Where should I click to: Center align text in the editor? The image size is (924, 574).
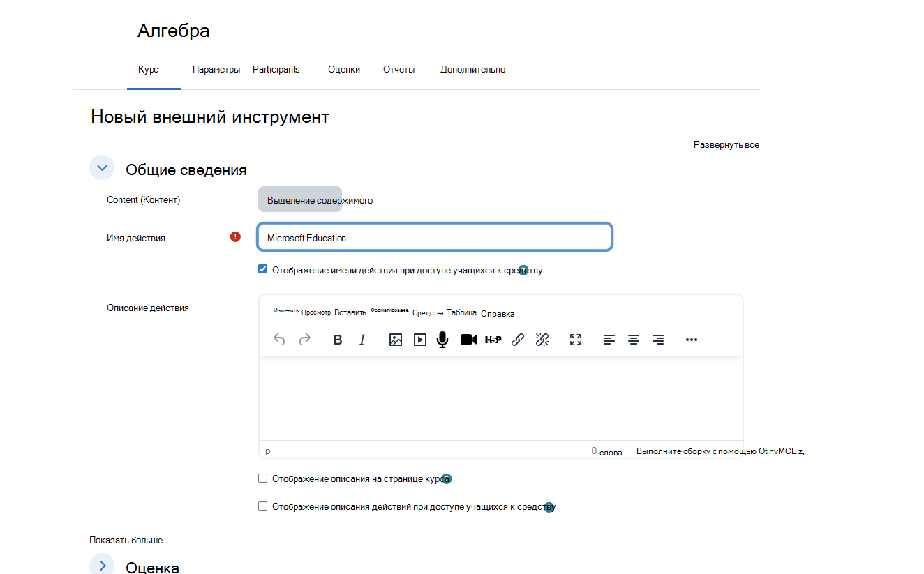click(x=634, y=340)
